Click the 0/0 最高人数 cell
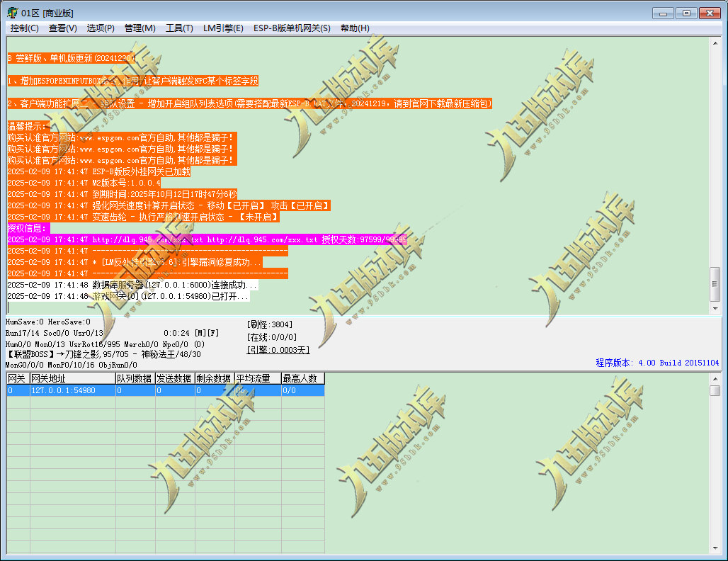The image size is (728, 561). (x=302, y=390)
